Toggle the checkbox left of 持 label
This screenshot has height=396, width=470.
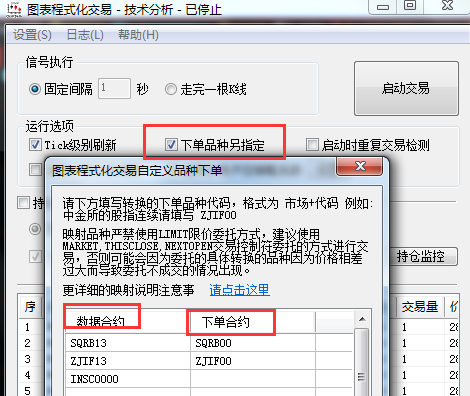point(24,202)
